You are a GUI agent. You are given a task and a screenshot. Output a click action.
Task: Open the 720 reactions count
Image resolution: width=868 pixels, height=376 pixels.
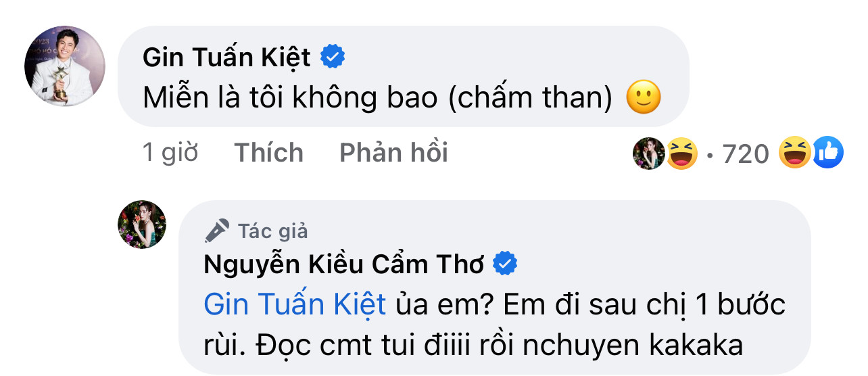pos(746,154)
